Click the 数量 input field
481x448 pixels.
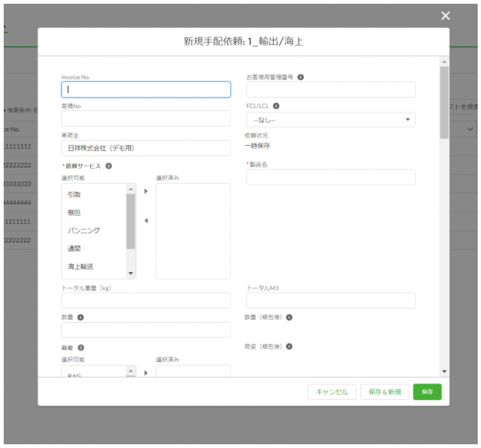point(146,330)
